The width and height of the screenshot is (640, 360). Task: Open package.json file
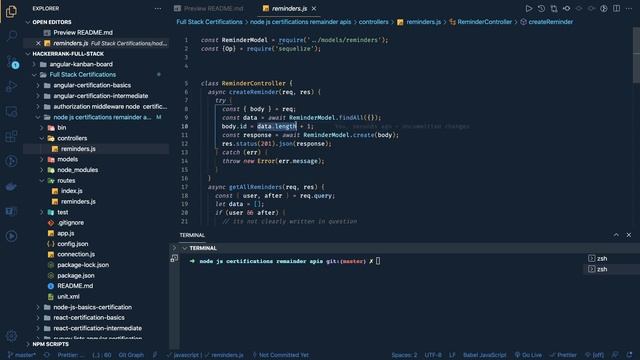76,276
